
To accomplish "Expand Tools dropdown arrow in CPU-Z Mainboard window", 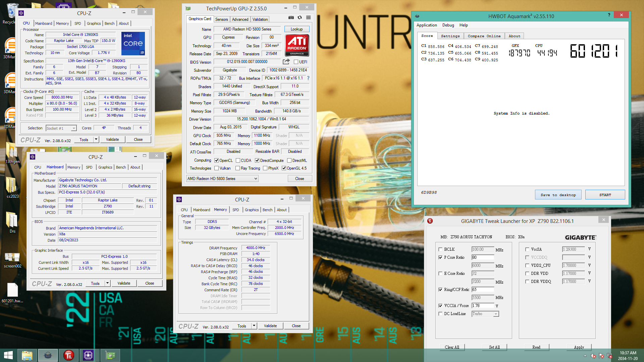I will pyautogui.click(x=108, y=283).
